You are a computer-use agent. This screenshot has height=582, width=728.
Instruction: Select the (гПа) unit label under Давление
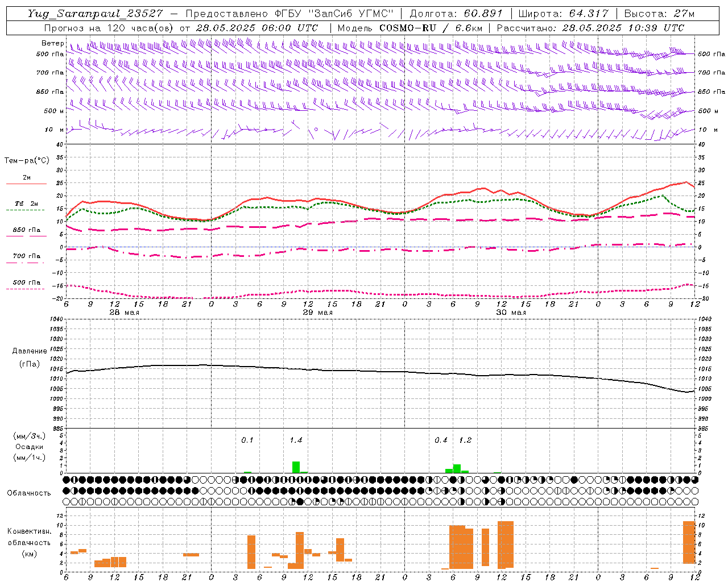point(30,364)
